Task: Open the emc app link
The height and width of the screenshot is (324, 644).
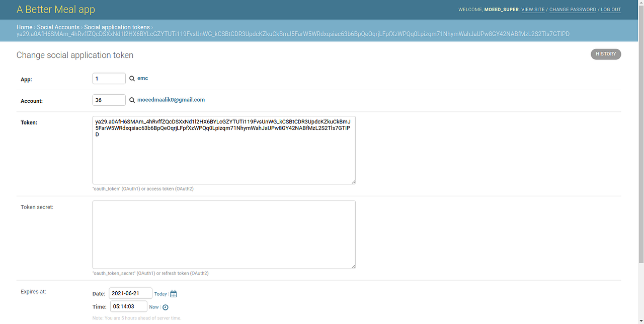Action: [142, 78]
